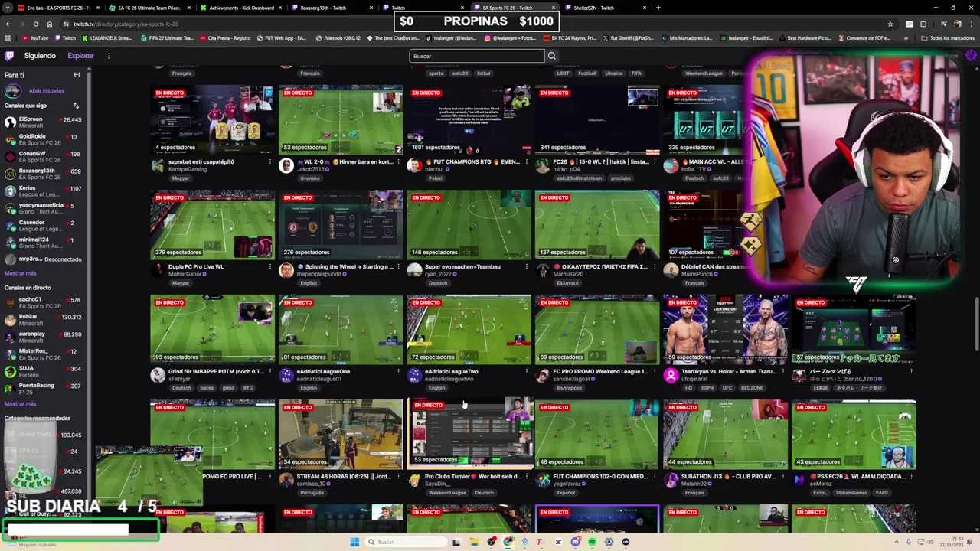Open Spotify from the taskbar

(592, 542)
